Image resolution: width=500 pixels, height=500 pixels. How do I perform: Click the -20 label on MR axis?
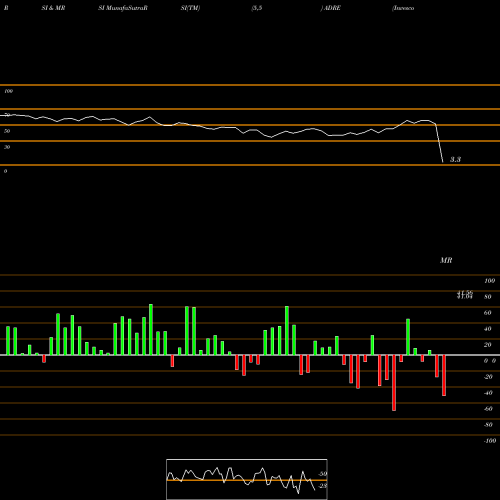(x=488, y=377)
